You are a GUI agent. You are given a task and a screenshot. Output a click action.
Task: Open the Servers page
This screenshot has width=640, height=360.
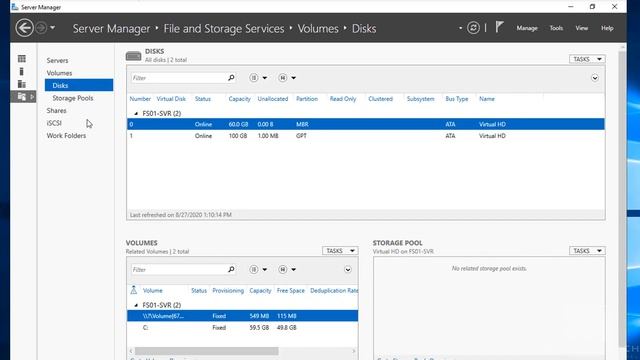tap(57, 60)
